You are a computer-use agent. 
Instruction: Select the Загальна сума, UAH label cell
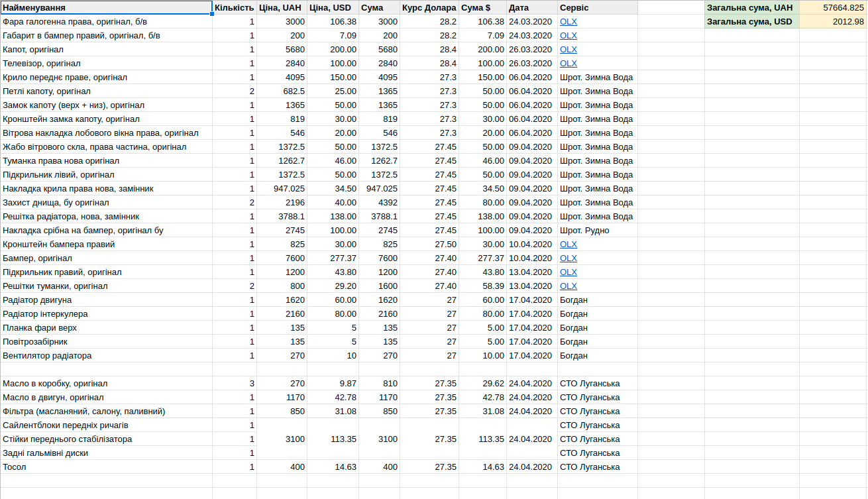[752, 7]
